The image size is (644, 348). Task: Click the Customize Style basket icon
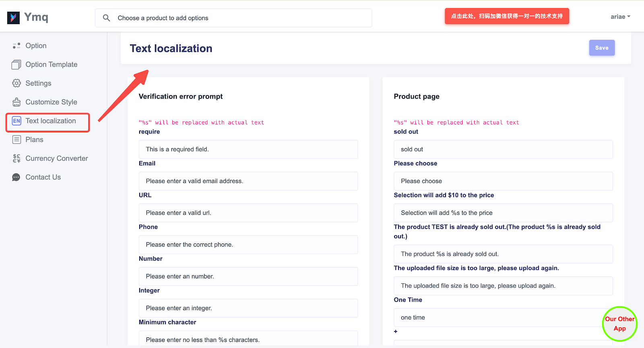[17, 102]
